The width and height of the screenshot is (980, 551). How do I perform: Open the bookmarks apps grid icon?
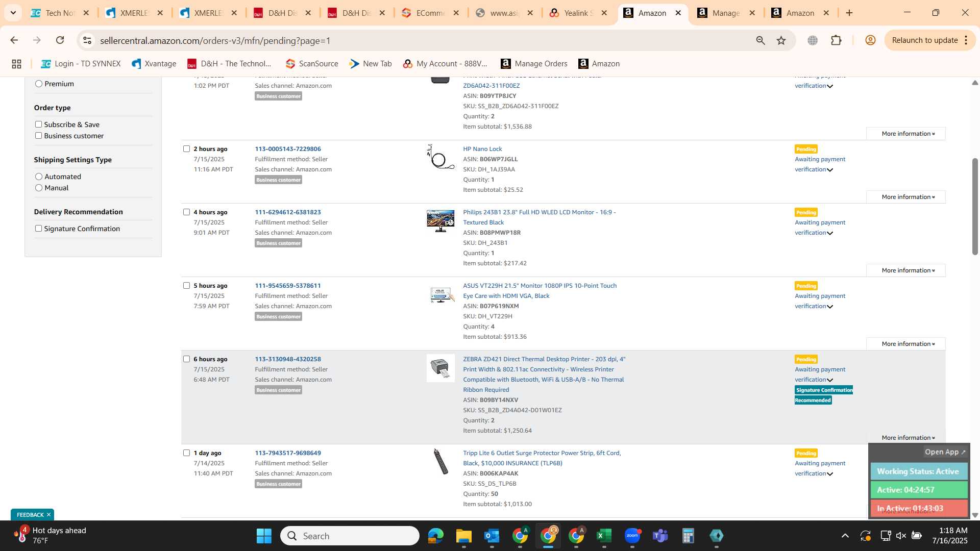pos(16,64)
